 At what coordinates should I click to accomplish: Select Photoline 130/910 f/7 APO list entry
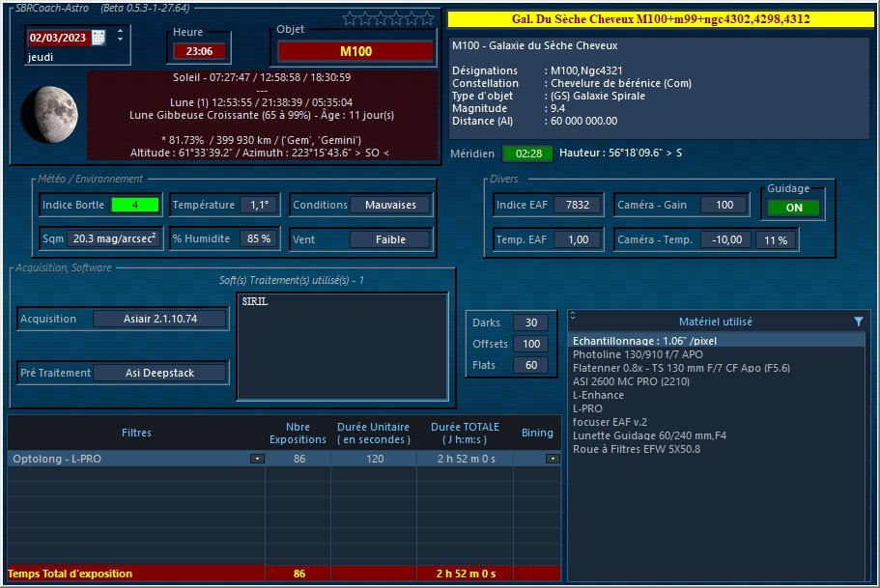click(638, 354)
